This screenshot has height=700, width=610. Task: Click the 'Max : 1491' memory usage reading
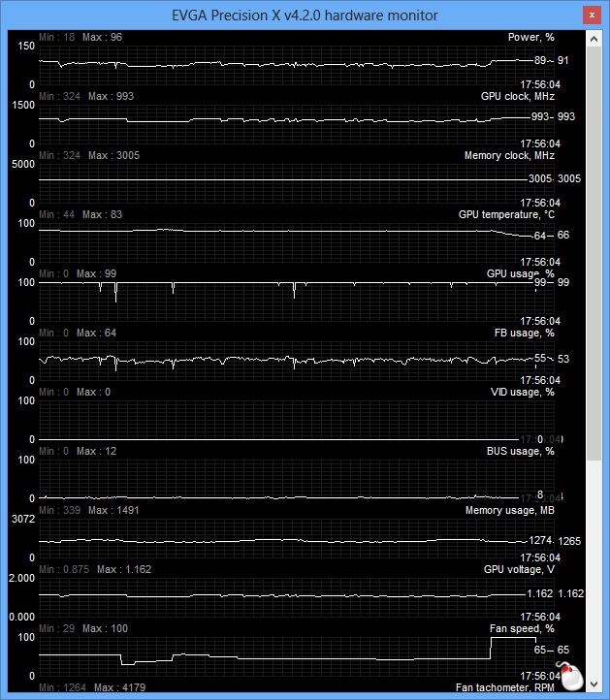point(113,510)
